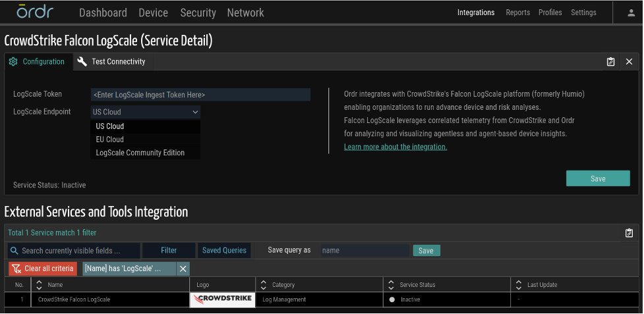This screenshot has height=314, width=644.
Task: Open the Integrations menu
Action: point(475,13)
